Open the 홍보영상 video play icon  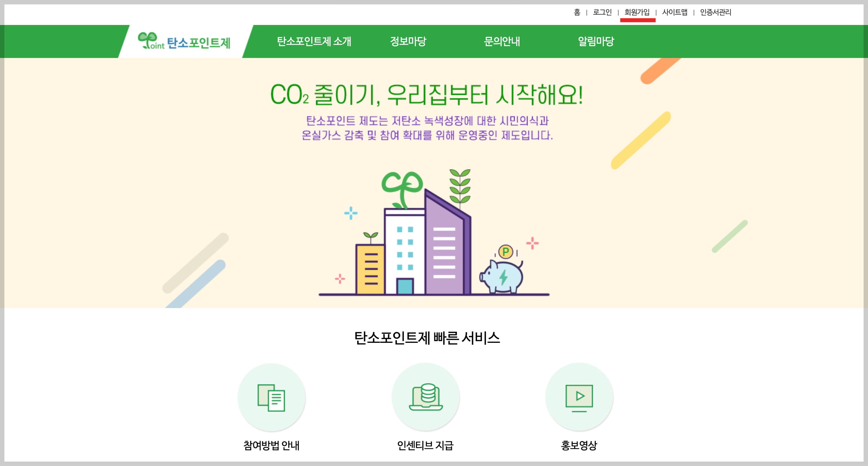point(579,397)
